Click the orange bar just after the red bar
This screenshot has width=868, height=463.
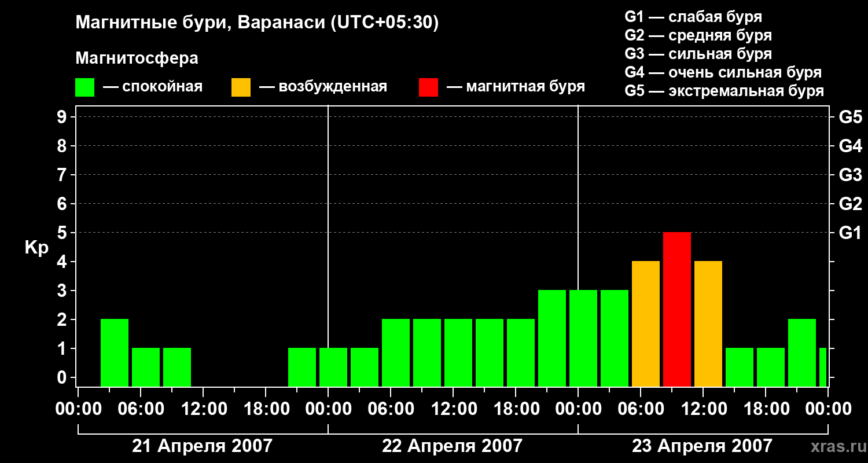tap(708, 324)
